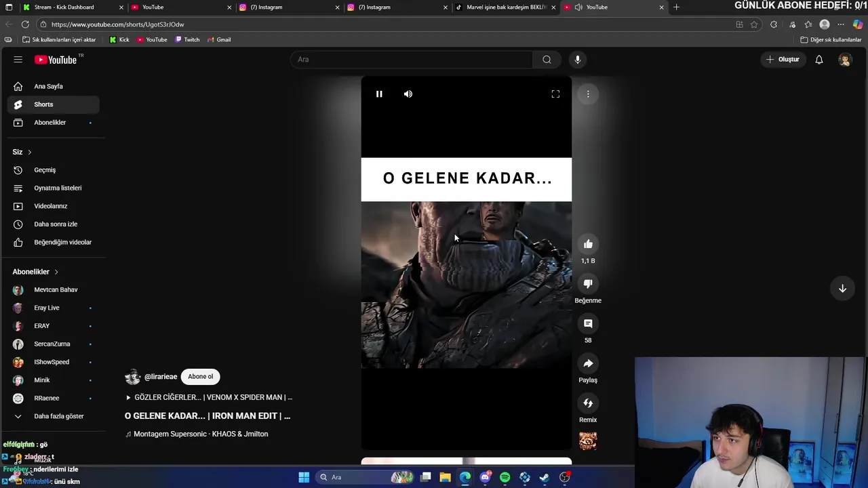868x488 pixels.
Task: Open Daha sonra izle list
Action: [x=54, y=224]
